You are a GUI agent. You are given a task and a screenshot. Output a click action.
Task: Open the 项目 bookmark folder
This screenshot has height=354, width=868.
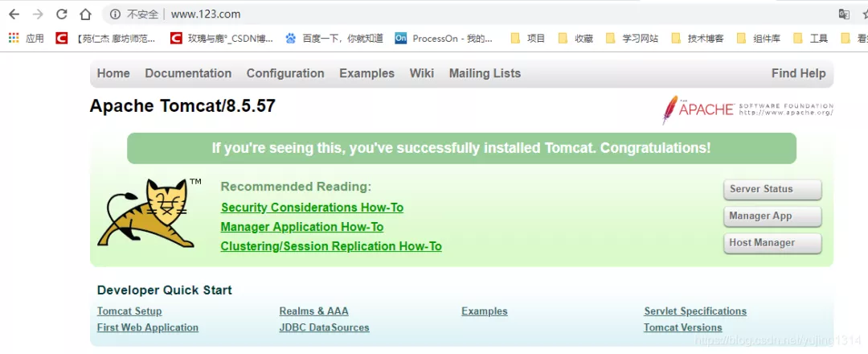click(527, 39)
